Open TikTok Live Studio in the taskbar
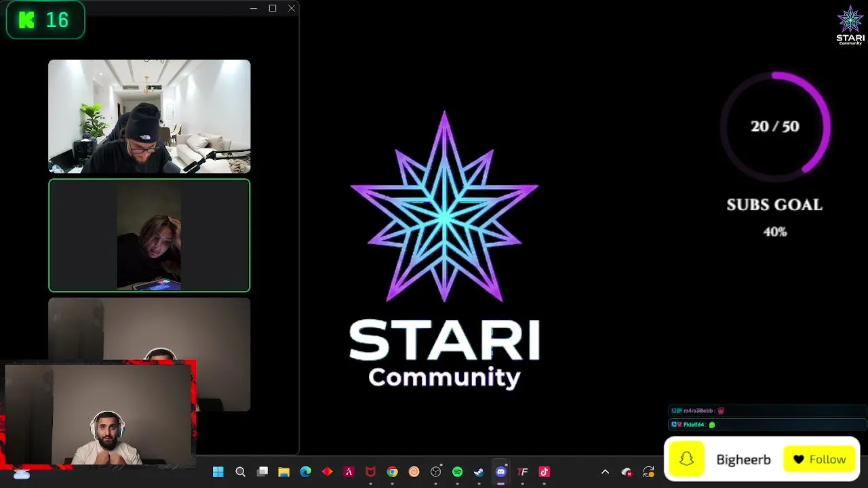The height and width of the screenshot is (488, 868). [x=545, y=472]
